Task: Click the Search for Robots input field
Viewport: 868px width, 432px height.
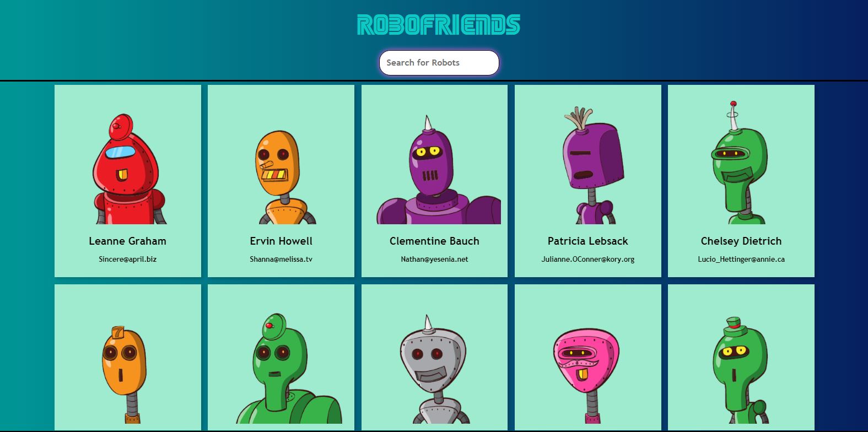Action: [x=439, y=63]
